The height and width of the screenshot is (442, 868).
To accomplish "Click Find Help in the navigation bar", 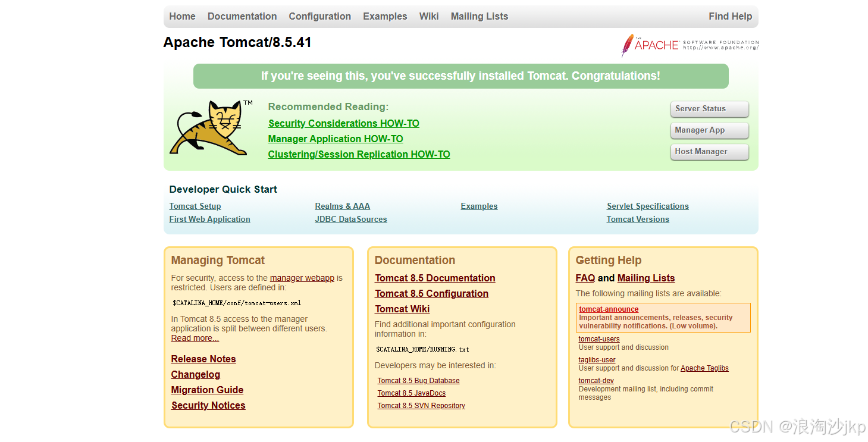I will pyautogui.click(x=731, y=17).
